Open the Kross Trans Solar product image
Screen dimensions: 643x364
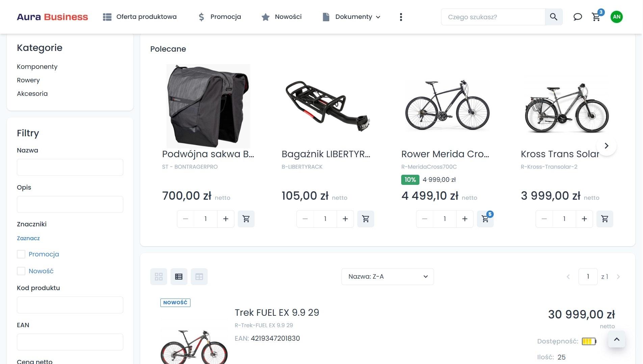[x=567, y=108]
